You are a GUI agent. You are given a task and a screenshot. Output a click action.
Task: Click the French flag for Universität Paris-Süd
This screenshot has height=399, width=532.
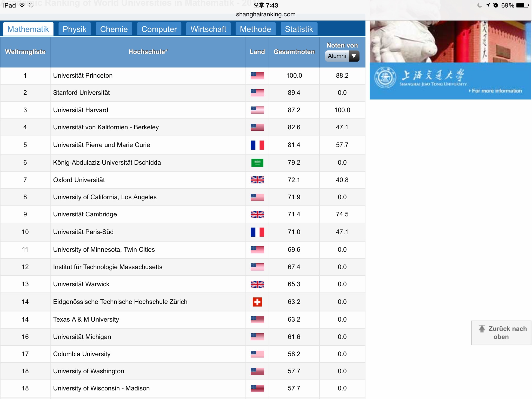pyautogui.click(x=257, y=232)
